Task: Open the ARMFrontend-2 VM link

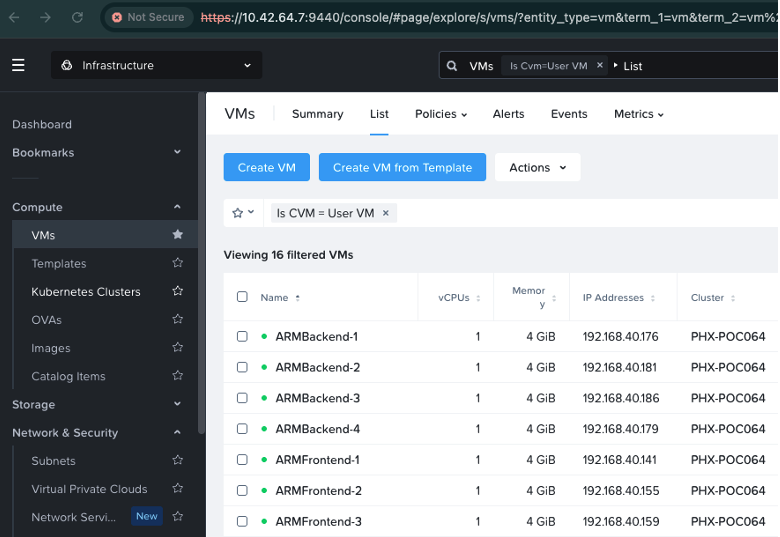Action: (x=318, y=491)
